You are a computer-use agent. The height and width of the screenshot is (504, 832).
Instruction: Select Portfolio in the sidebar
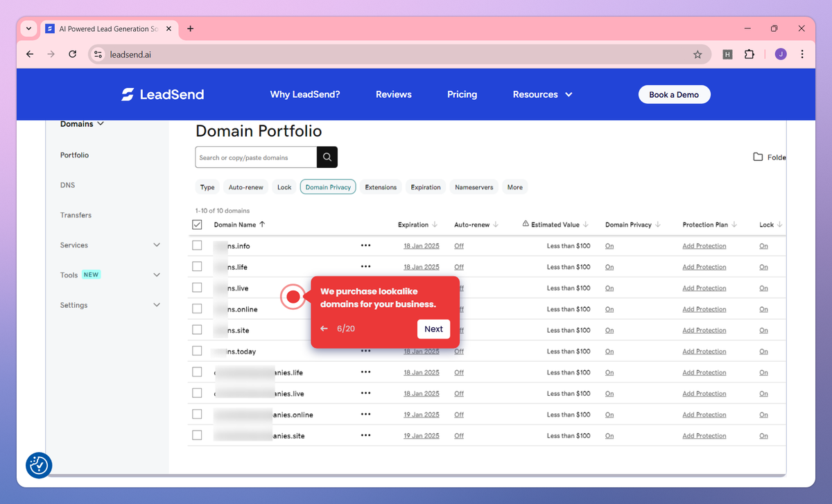pos(73,155)
